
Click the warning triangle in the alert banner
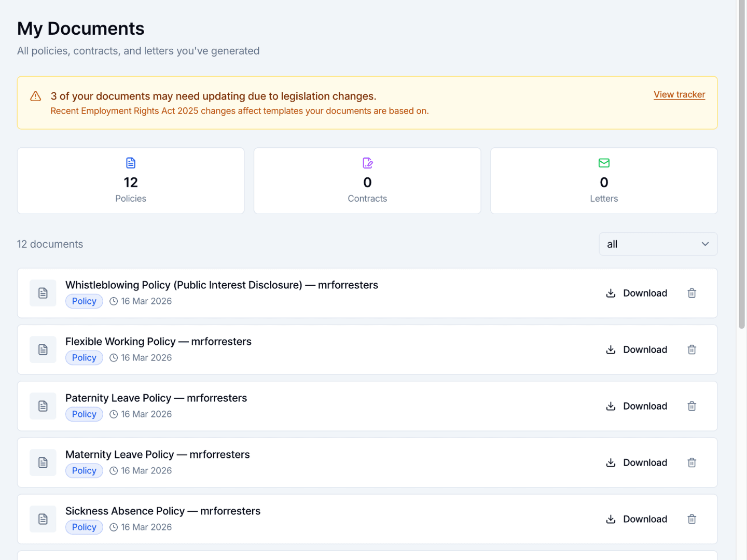point(35,96)
